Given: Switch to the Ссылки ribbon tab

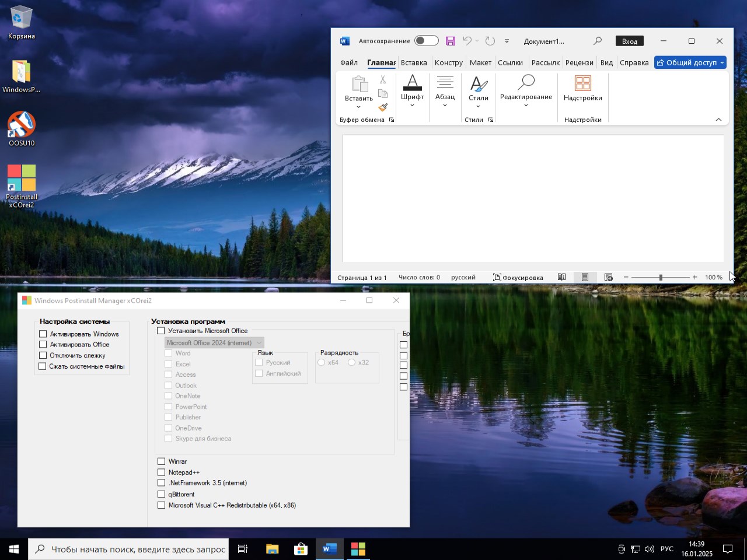Looking at the screenshot, I should click(x=511, y=62).
